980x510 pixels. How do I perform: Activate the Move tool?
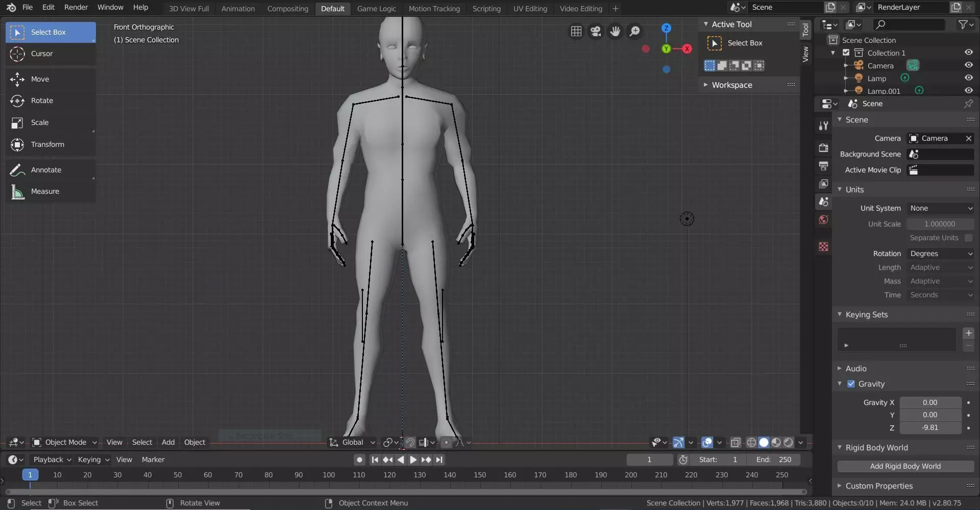pos(51,79)
